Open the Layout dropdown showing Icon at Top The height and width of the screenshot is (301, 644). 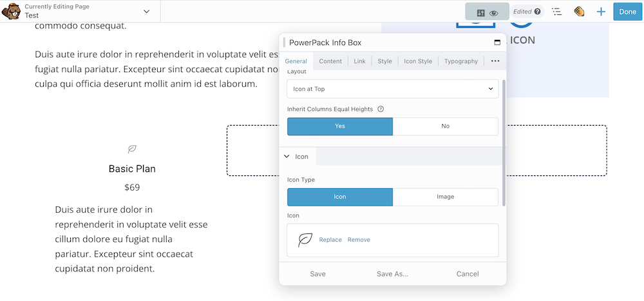tap(393, 89)
